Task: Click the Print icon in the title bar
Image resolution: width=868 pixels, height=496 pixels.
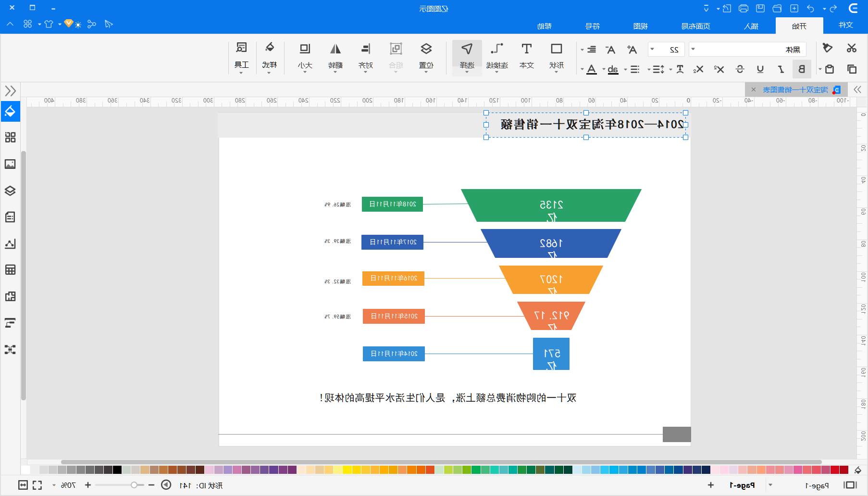Action: tap(744, 8)
